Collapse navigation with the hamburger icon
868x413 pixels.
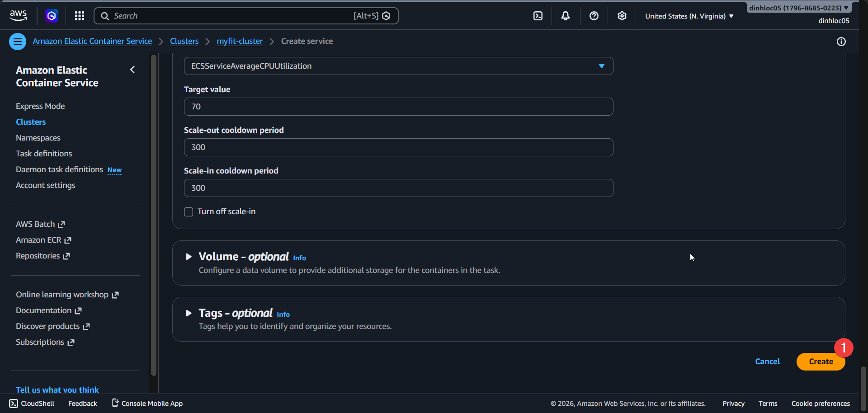tap(17, 41)
